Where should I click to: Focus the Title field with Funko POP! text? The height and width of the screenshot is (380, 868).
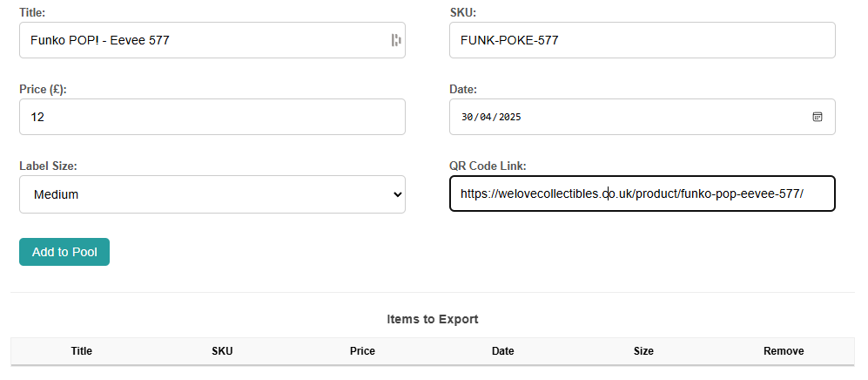[x=200, y=40]
